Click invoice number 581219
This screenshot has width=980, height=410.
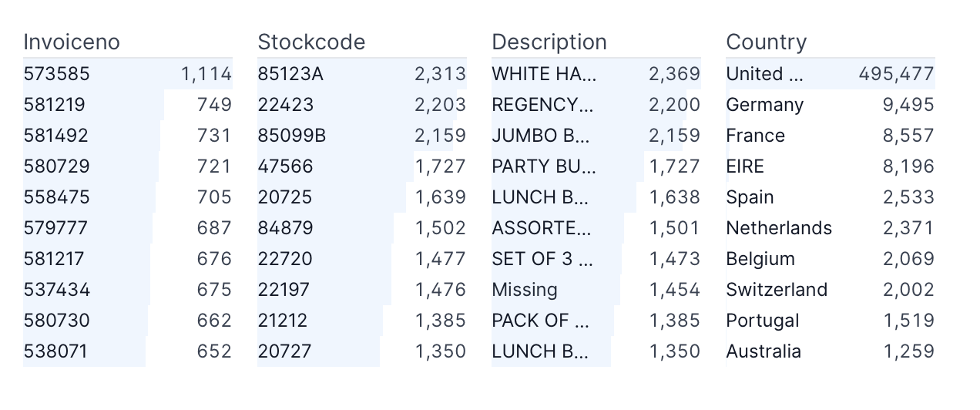55,105
